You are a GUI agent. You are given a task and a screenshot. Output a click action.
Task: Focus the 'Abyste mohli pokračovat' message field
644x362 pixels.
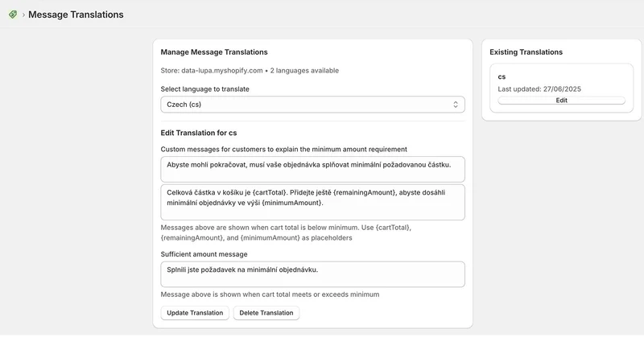tap(312, 169)
